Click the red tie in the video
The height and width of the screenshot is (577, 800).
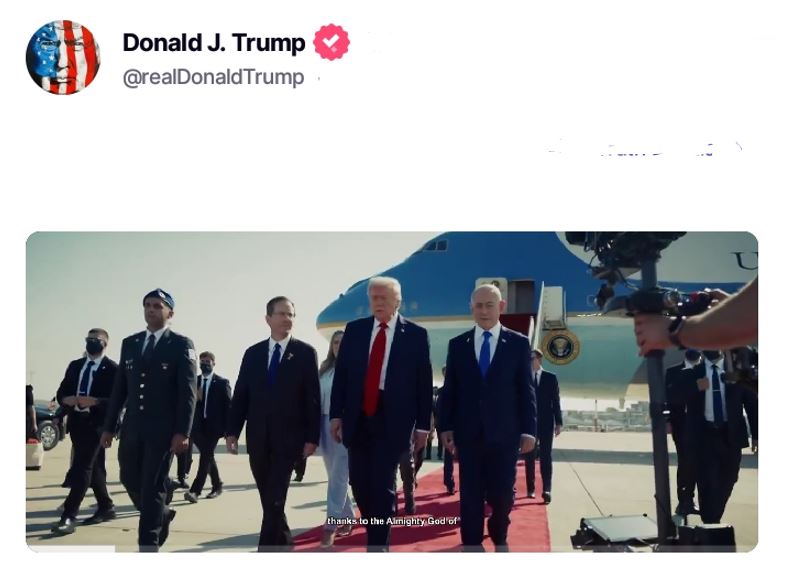(374, 369)
